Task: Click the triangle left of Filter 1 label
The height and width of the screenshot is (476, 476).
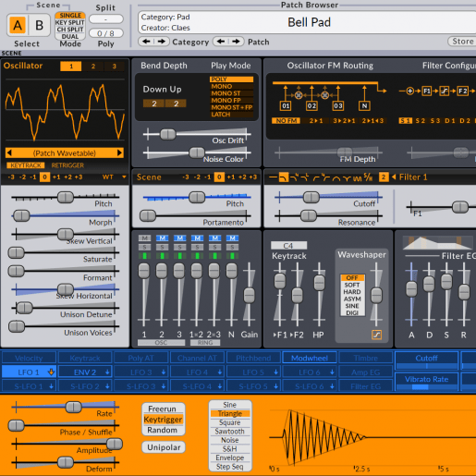Action: [x=394, y=177]
